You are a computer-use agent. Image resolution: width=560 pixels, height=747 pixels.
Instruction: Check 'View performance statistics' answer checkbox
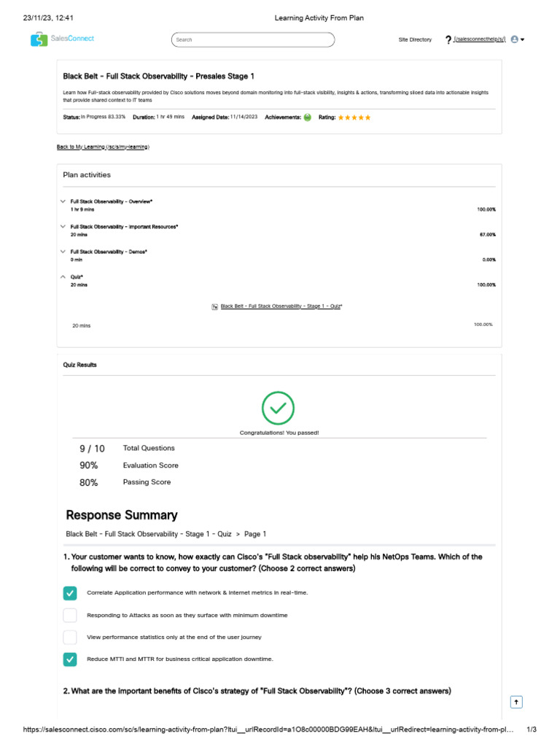pos(70,637)
